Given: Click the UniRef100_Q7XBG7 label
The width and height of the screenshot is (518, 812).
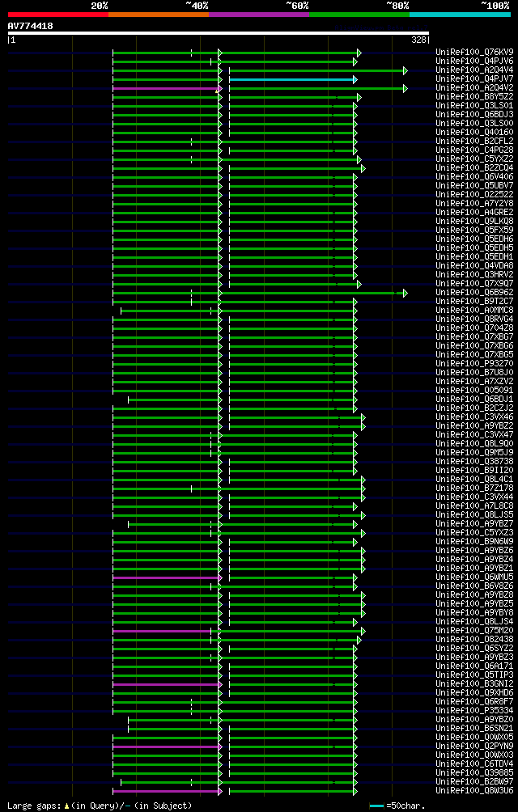Looking at the screenshot, I should (x=474, y=337).
